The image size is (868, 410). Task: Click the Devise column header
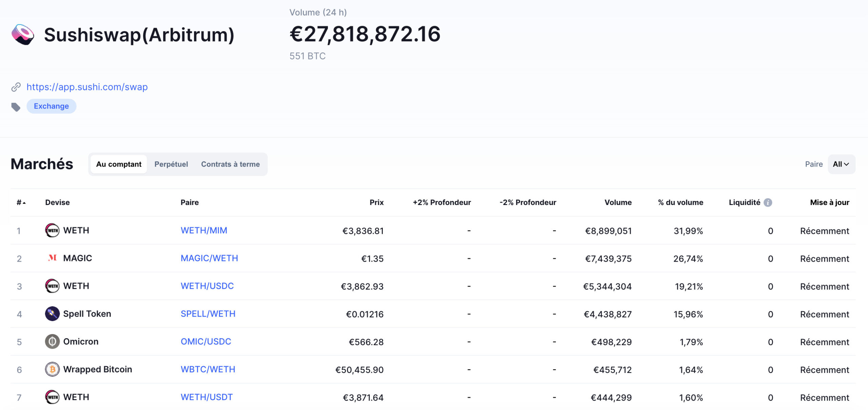click(x=58, y=203)
